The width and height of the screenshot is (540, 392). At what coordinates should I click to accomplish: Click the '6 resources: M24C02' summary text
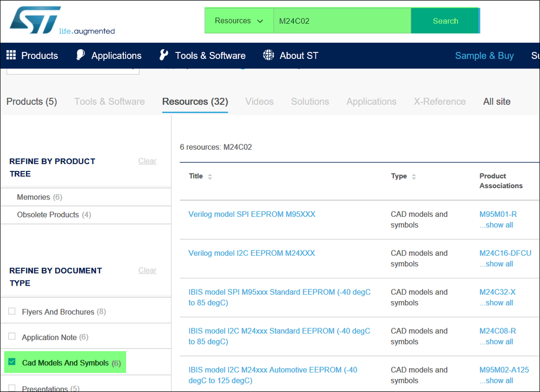216,147
